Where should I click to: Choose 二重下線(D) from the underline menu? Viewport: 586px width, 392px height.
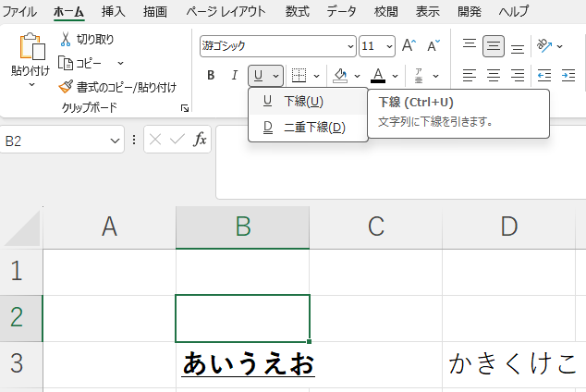[x=308, y=128]
